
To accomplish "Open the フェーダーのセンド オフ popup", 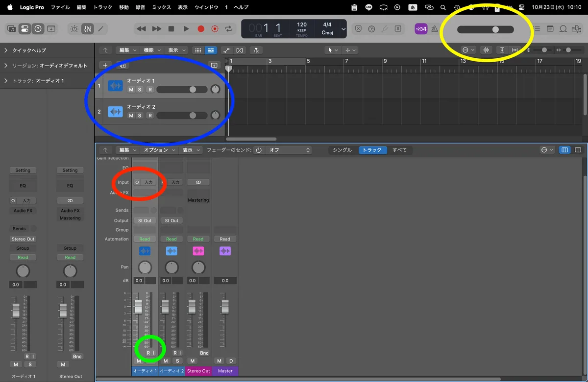I will [289, 150].
